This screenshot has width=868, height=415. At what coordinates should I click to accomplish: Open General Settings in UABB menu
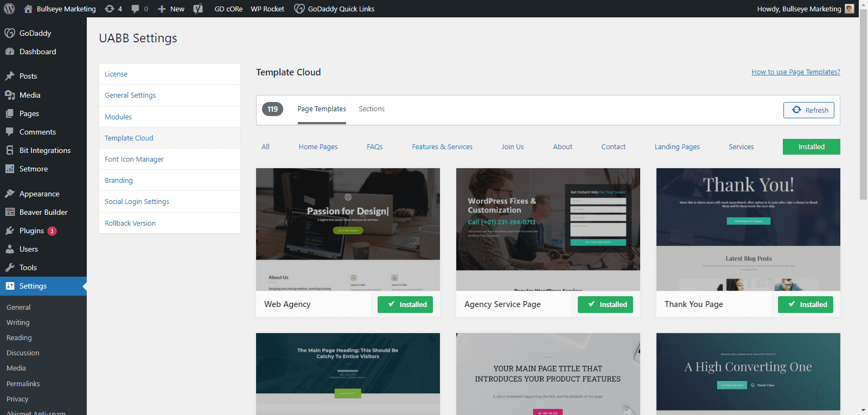tap(170, 95)
